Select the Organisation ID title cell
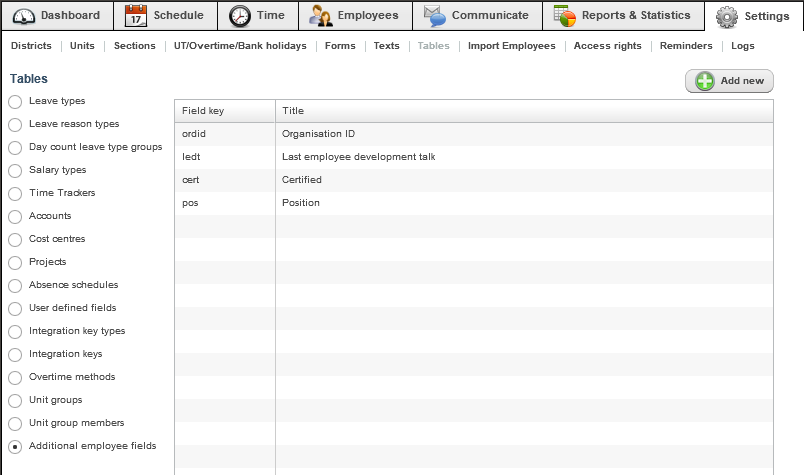Image resolution: width=804 pixels, height=475 pixels. [x=524, y=134]
